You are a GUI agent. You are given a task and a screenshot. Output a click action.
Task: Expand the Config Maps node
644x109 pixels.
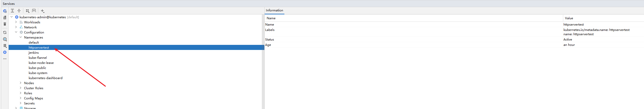tap(21, 98)
